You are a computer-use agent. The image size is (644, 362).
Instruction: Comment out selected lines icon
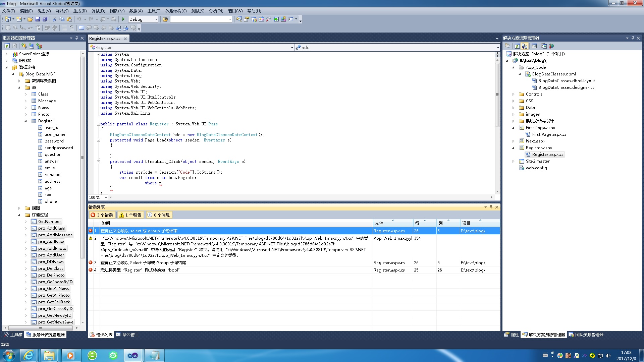[x=64, y=28]
